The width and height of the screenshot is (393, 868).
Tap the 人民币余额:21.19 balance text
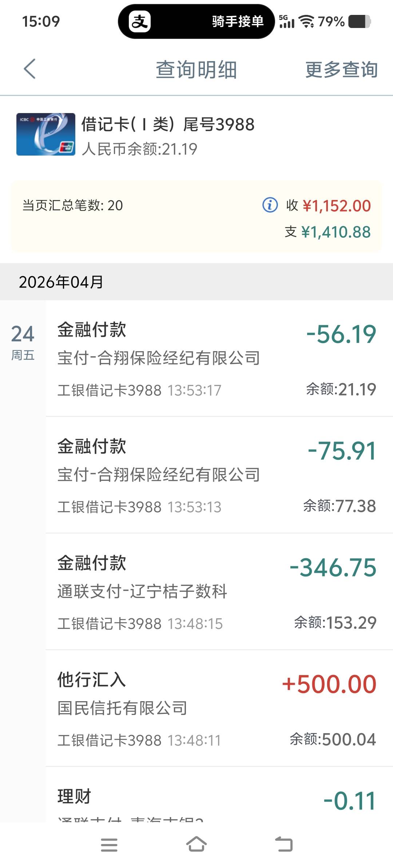139,149
